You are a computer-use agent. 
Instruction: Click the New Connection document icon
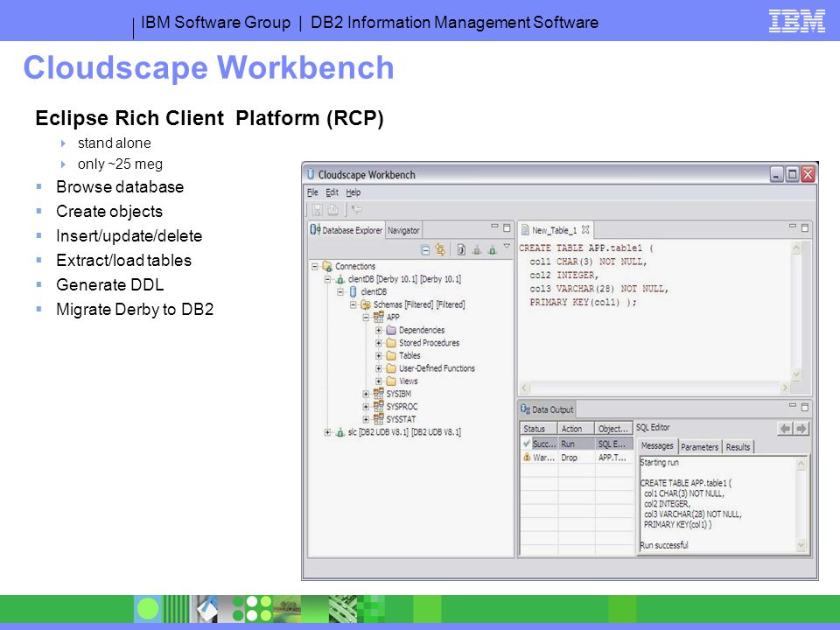(461, 250)
